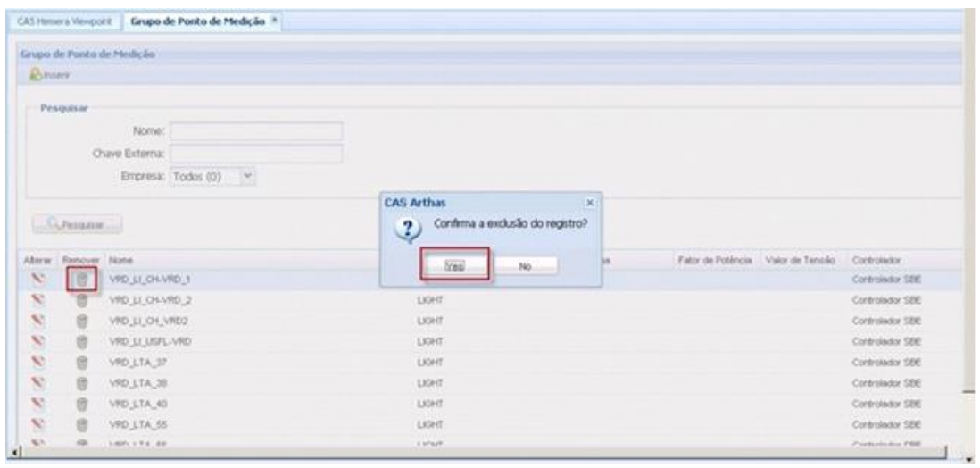The image size is (980, 468).
Task: Confirm deletion by clicking Yes
Action: [455, 265]
